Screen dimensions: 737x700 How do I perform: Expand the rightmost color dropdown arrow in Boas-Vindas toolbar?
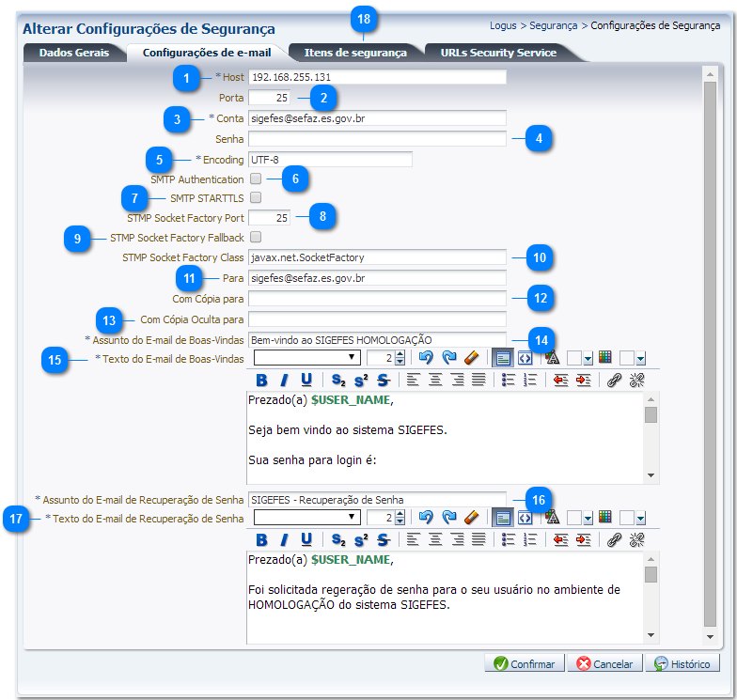(x=640, y=358)
